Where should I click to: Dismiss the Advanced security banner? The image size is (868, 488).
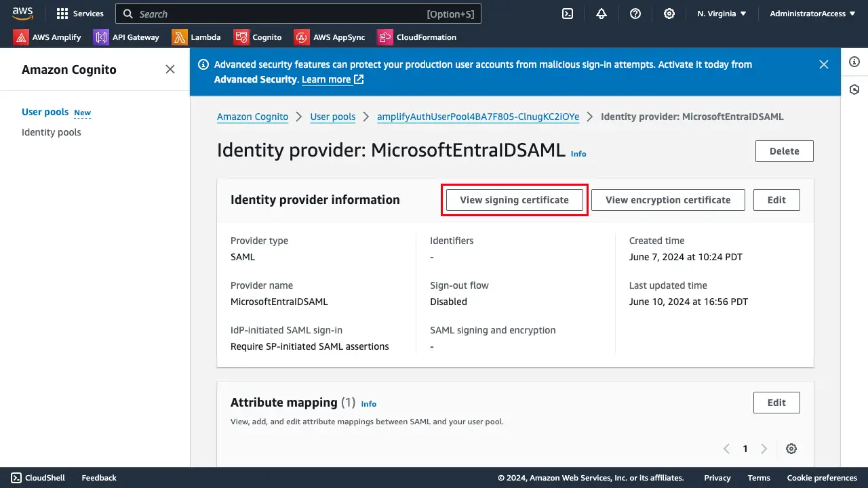point(824,64)
